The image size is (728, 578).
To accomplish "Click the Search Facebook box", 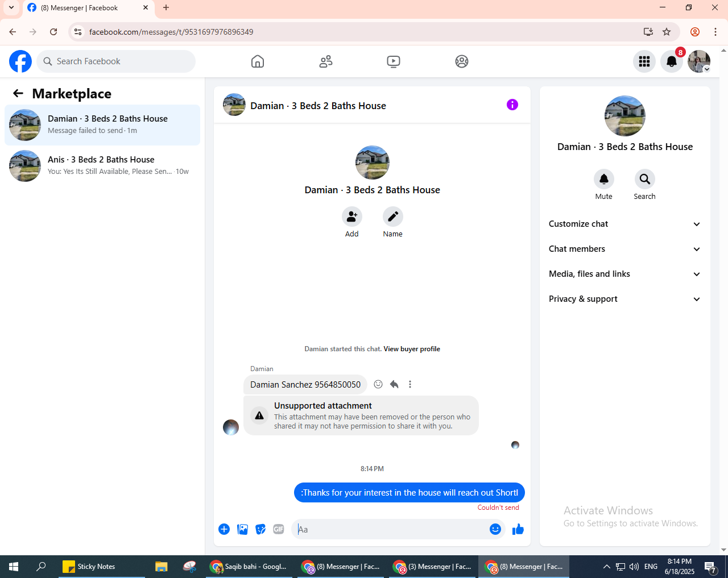I will pos(116,61).
